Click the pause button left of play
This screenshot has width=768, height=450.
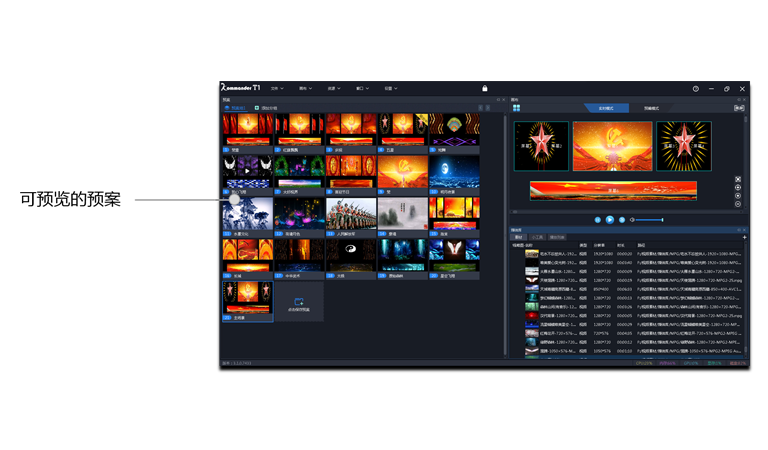tap(598, 219)
